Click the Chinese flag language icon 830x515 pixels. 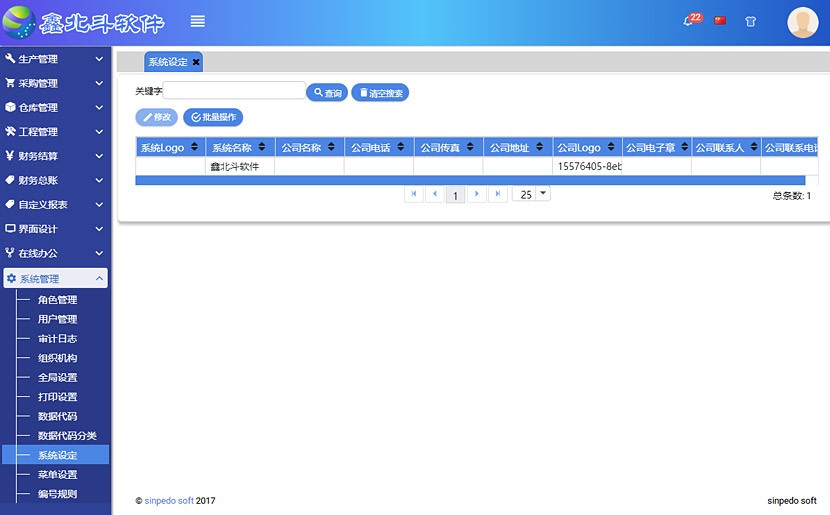coord(720,21)
